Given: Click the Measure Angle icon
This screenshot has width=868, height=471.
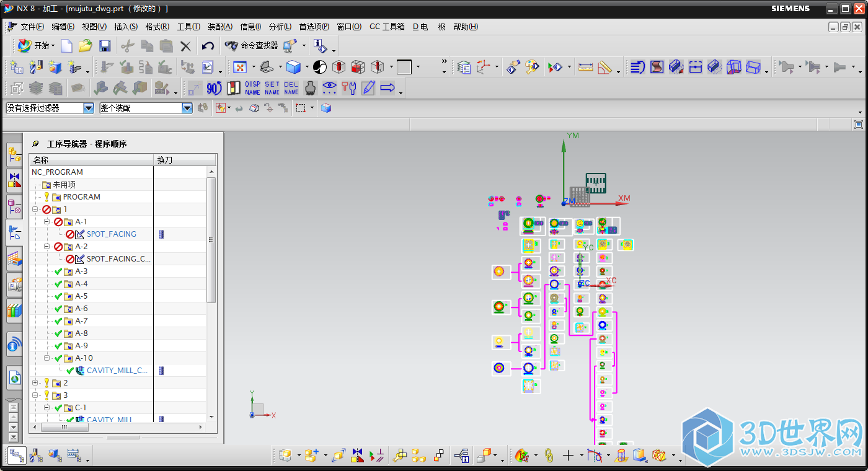Looking at the screenshot, I should coord(605,67).
